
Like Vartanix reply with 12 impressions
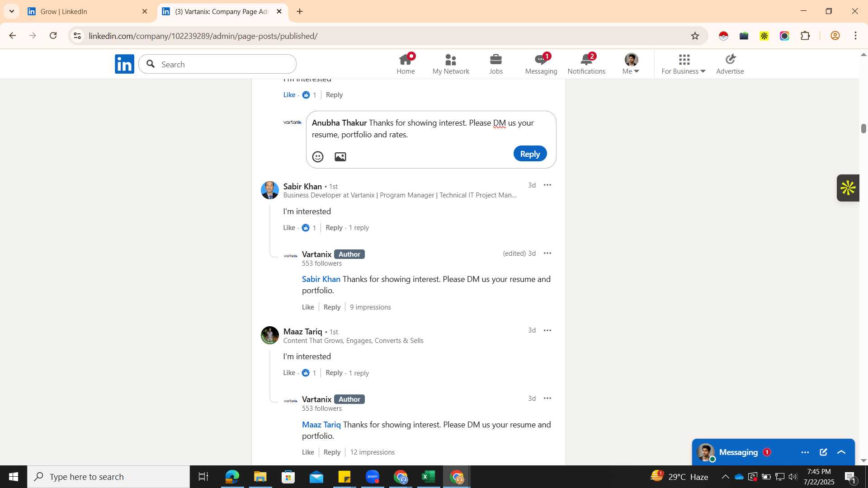pyautogui.click(x=308, y=452)
